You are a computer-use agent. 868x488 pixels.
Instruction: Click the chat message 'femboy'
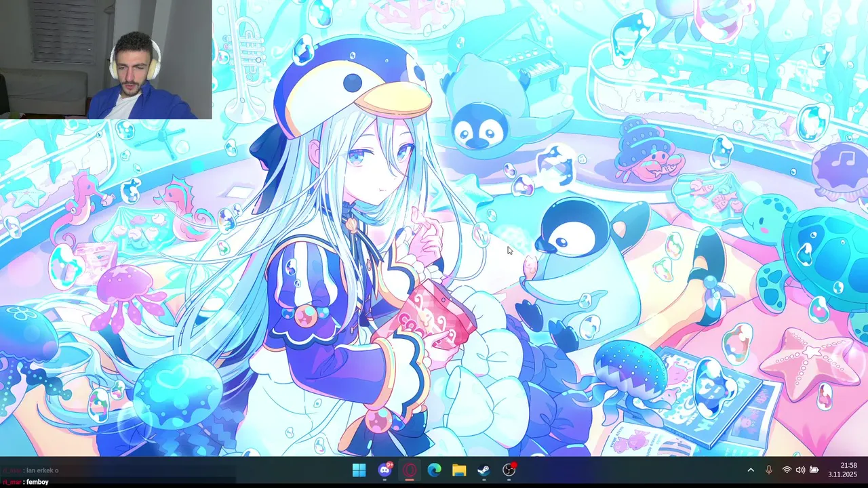(x=37, y=482)
